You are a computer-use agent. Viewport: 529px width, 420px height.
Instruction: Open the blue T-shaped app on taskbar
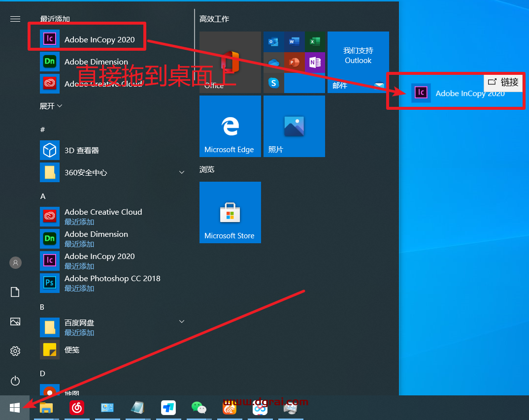(168, 408)
